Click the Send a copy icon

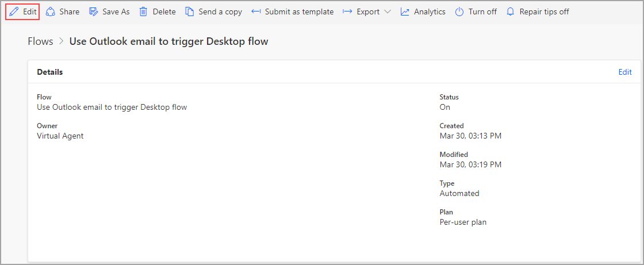[x=189, y=11]
